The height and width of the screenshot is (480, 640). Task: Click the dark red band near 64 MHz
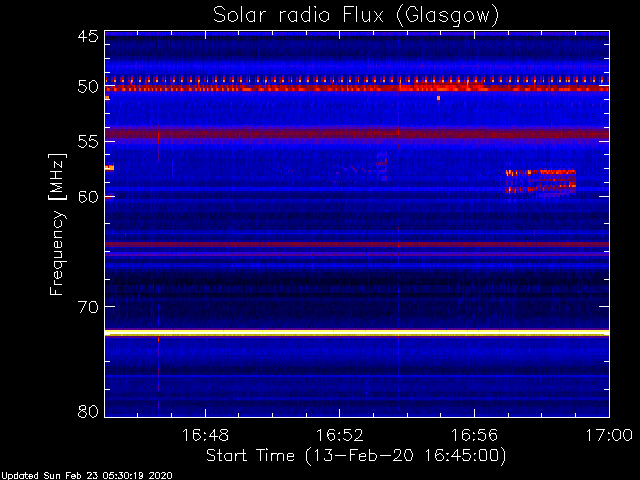357,244
